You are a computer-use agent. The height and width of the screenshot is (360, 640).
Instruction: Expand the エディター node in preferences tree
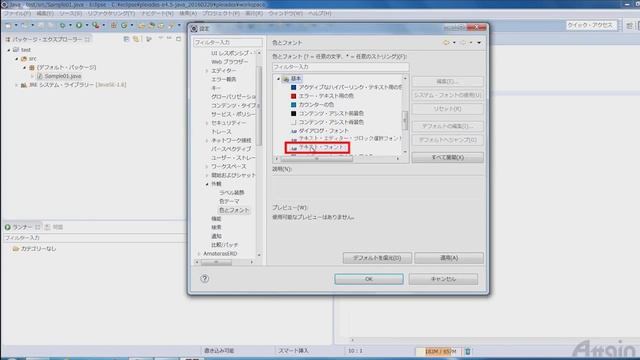(207, 71)
